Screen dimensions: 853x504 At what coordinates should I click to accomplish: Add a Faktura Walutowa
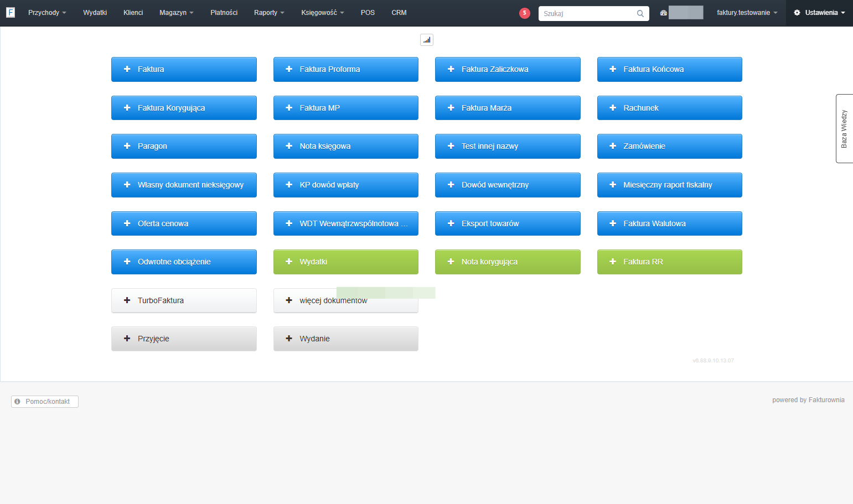pos(670,224)
